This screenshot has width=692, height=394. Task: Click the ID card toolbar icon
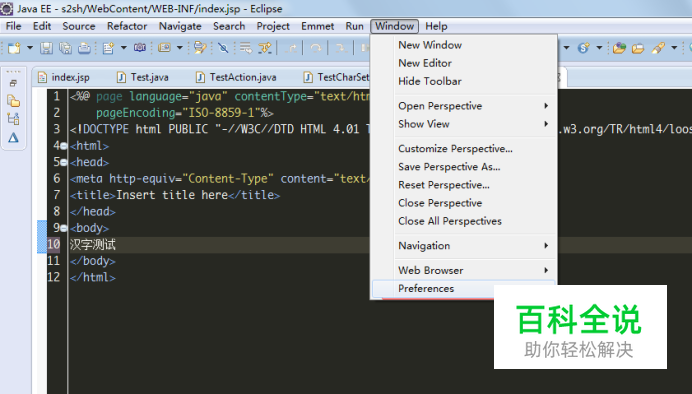(x=164, y=47)
